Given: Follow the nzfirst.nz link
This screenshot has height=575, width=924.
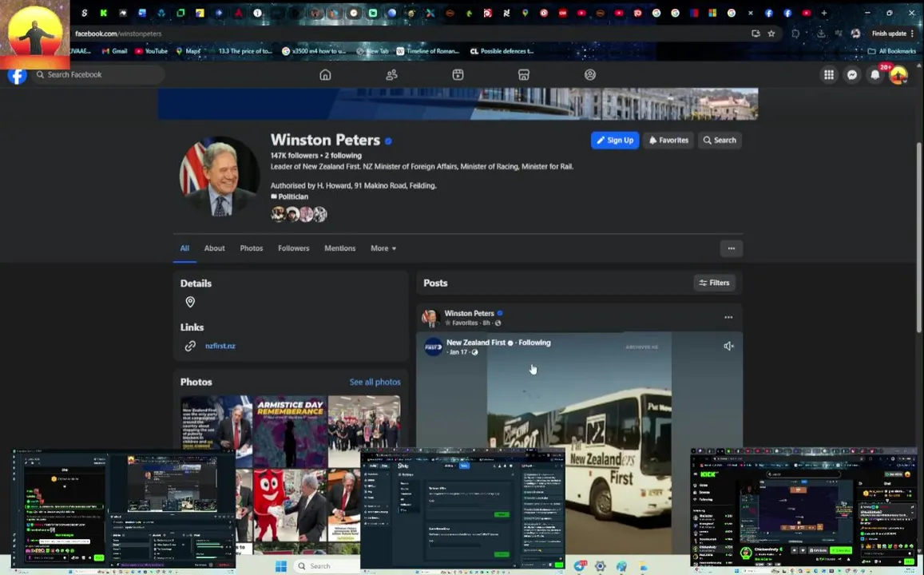Looking at the screenshot, I should coord(220,346).
